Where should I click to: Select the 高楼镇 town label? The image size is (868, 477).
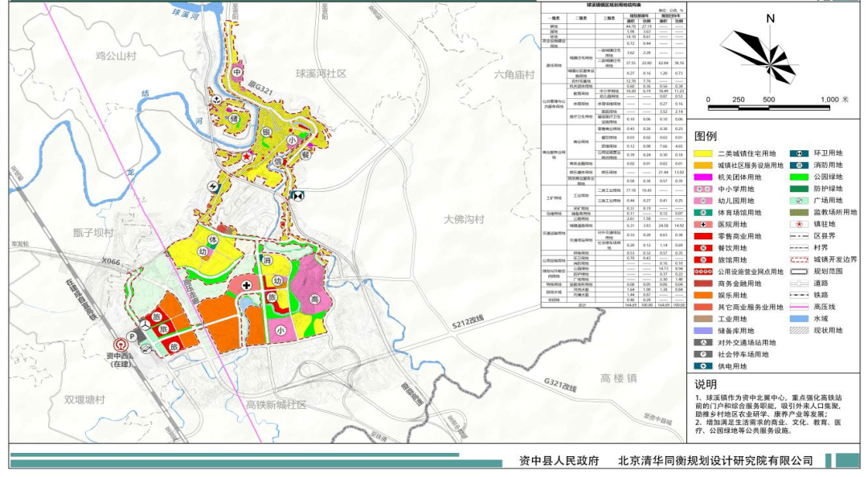pos(619,378)
